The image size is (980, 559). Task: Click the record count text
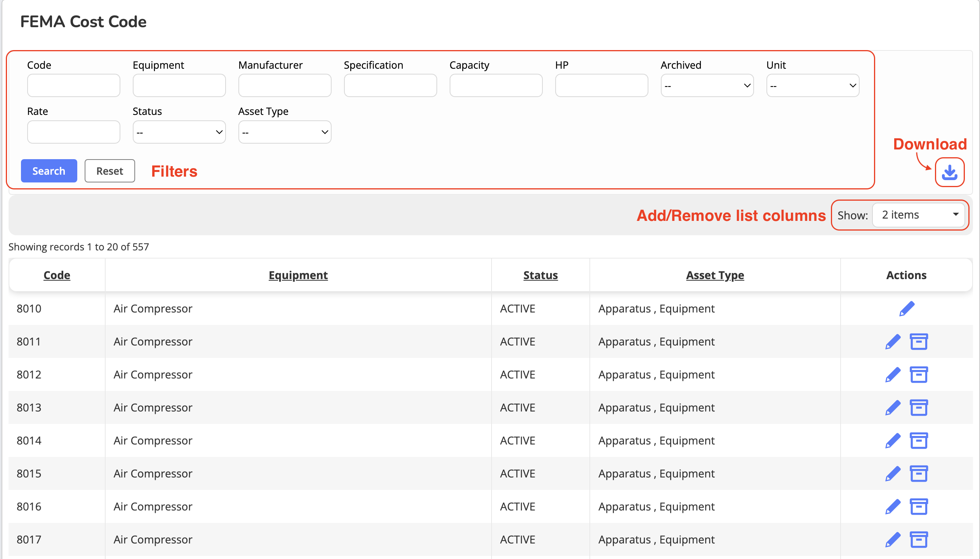79,247
